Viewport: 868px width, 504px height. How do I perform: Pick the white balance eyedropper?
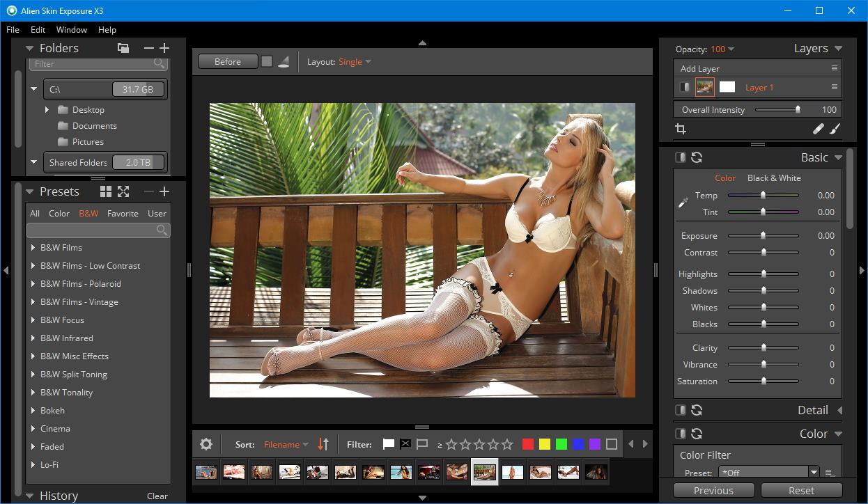click(683, 203)
